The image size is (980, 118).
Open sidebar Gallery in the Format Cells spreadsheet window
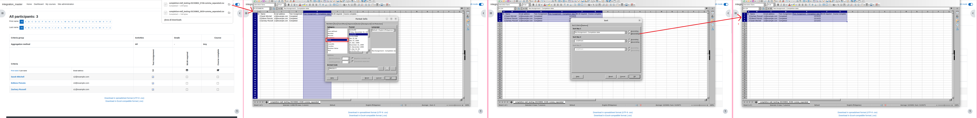pyautogui.click(x=468, y=21)
